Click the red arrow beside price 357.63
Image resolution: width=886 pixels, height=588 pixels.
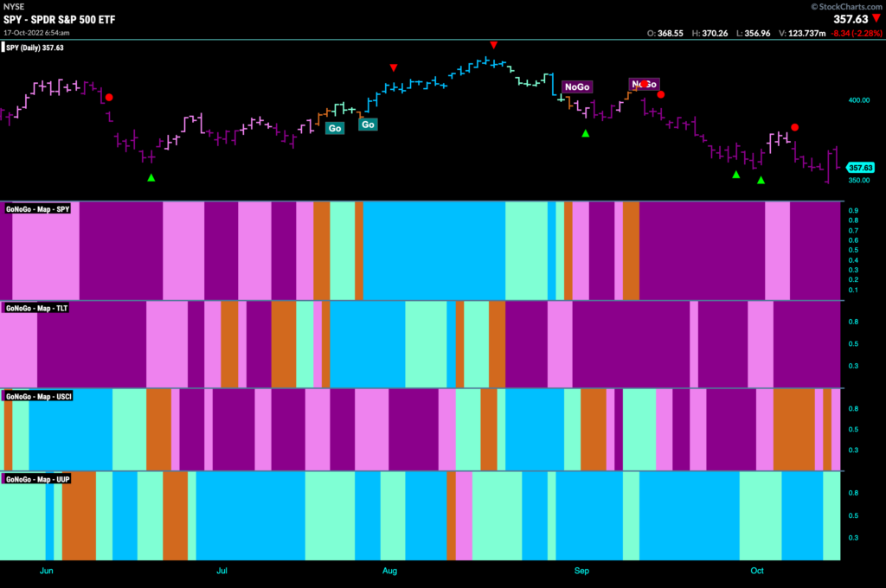coord(876,19)
